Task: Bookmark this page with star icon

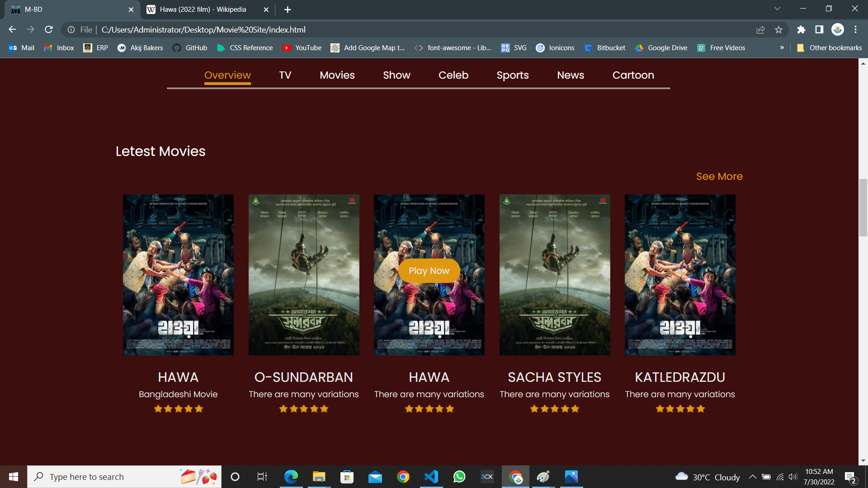Action: [x=778, y=29]
